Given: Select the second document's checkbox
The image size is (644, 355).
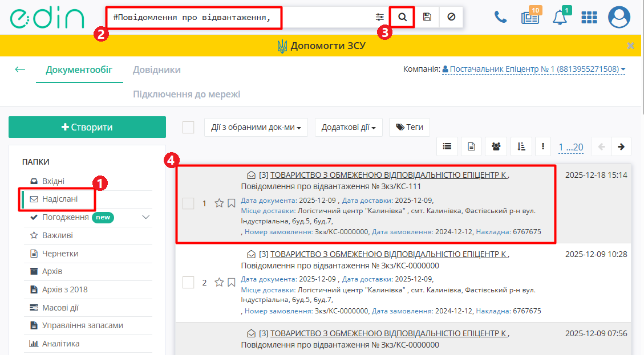Looking at the screenshot, I should tap(188, 282).
